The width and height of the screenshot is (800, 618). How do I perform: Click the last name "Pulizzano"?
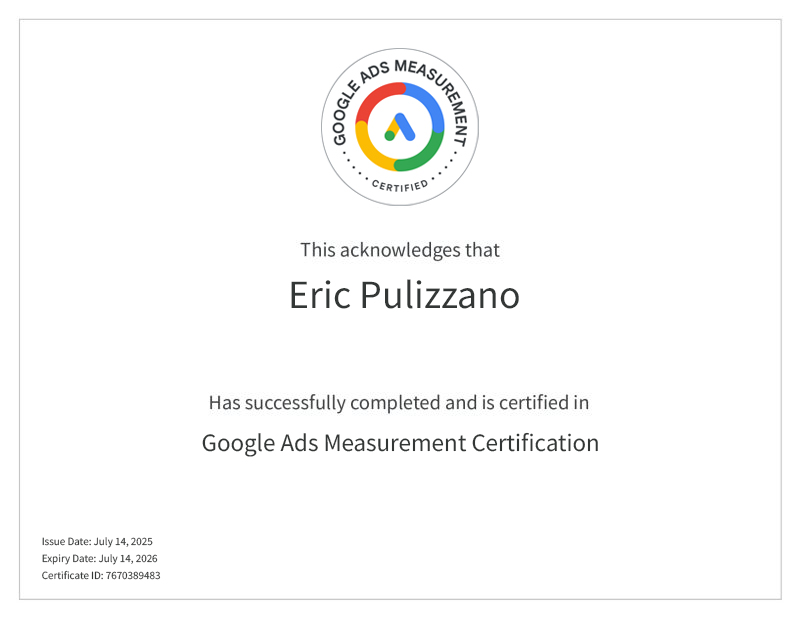(x=439, y=296)
